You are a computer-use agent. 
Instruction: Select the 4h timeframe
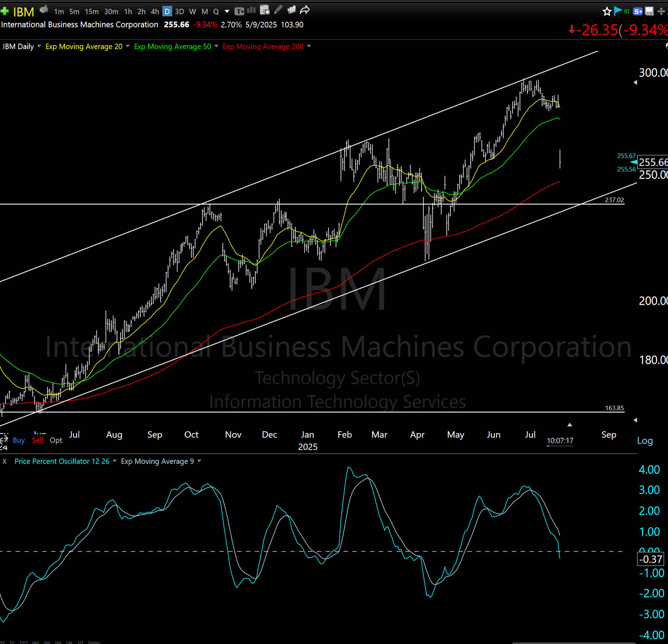tap(155, 12)
